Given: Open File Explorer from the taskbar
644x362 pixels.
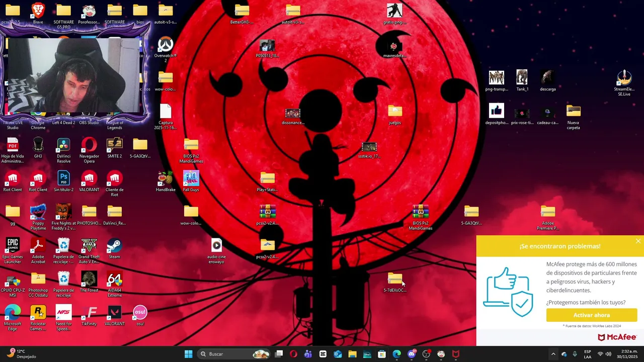Looking at the screenshot, I should [352, 354].
